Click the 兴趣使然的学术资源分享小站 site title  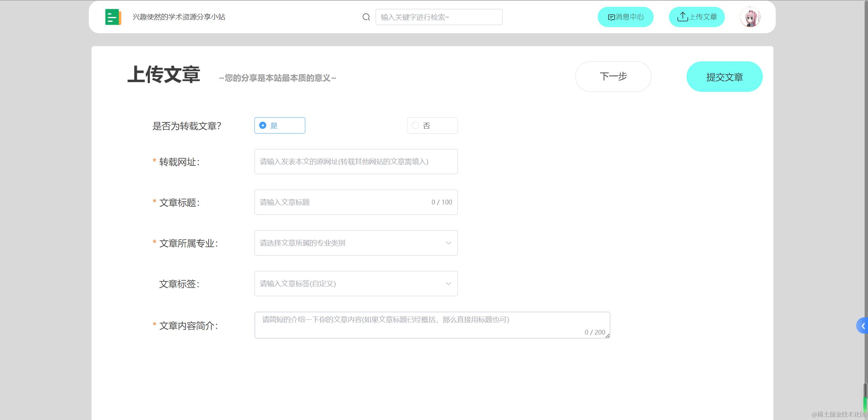[179, 17]
